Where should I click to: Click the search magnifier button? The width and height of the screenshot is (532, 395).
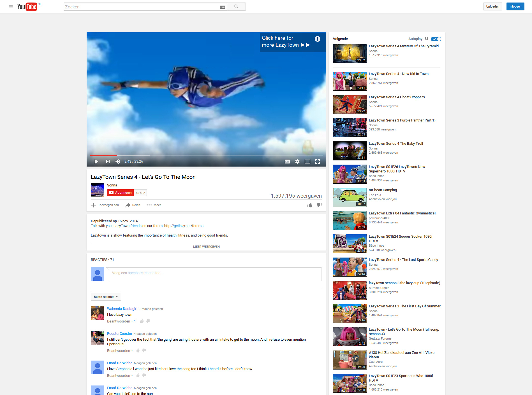(236, 7)
